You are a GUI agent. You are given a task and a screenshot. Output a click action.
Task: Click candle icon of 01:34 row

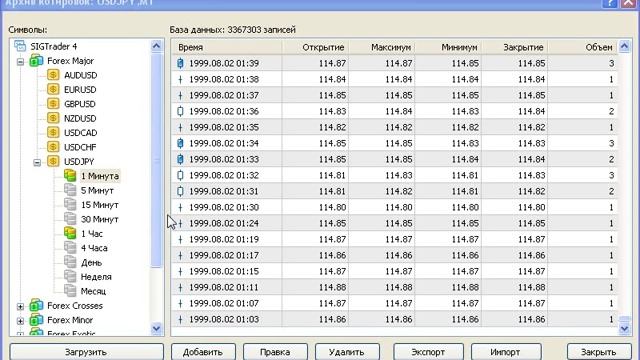[180, 143]
